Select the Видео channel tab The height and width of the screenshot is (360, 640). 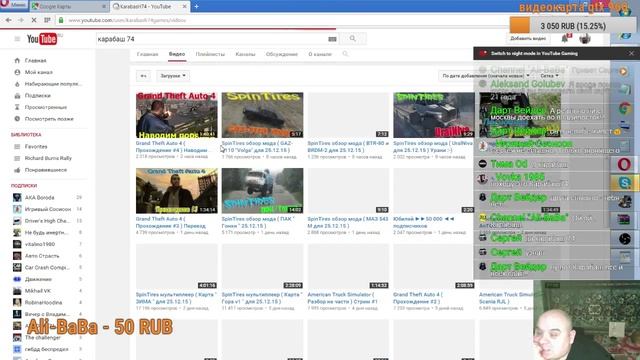[177, 54]
